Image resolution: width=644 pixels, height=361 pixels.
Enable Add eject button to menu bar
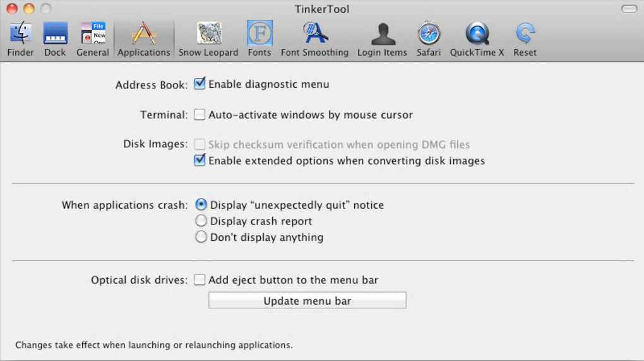pyautogui.click(x=200, y=279)
